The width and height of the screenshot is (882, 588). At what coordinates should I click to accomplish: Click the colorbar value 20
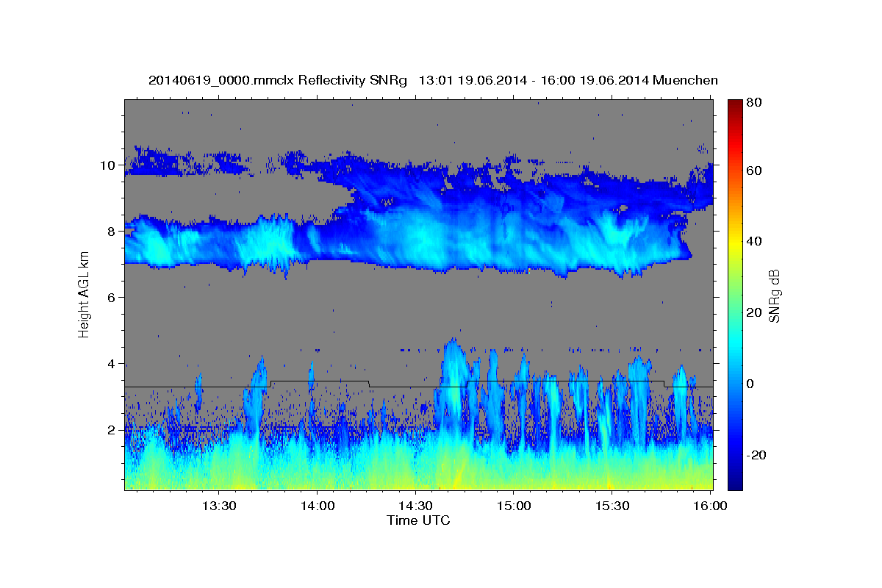[753, 312]
